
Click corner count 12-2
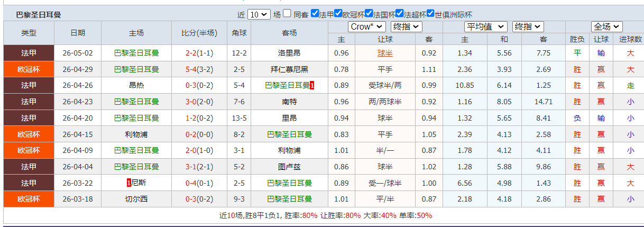239,53
